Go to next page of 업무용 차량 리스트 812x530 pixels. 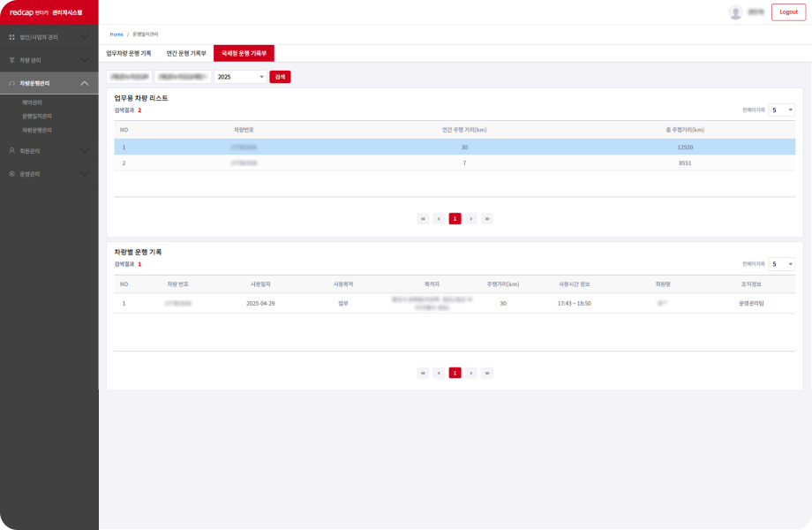[471, 218]
